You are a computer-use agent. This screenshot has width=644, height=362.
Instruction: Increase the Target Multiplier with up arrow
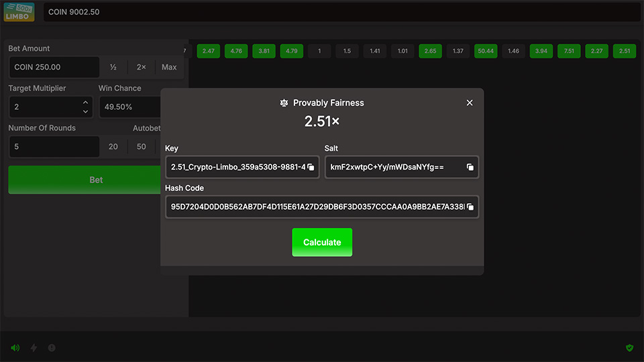(x=85, y=103)
